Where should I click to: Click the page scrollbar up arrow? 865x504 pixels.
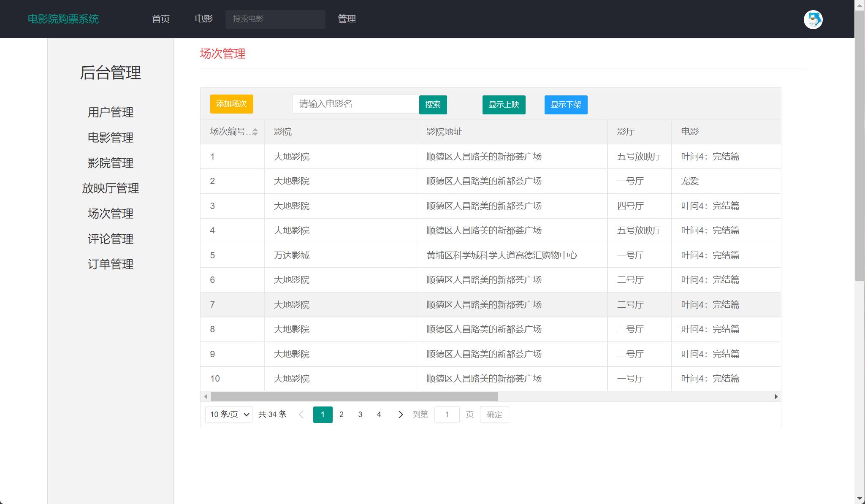pos(860,5)
